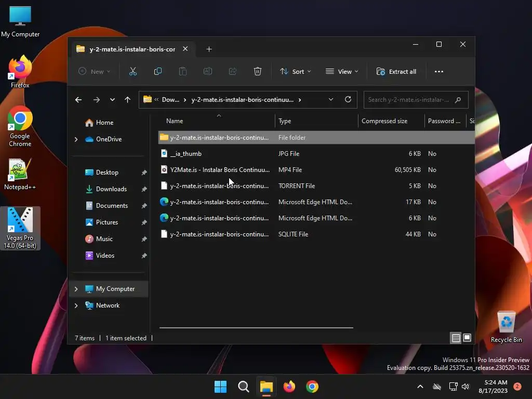
Task: Select the __ia_thumb JPG file
Action: (316, 154)
